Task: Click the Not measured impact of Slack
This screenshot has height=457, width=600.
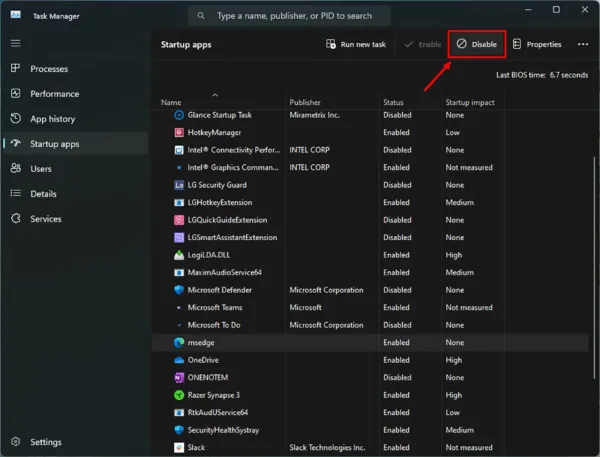Action: pos(469,447)
